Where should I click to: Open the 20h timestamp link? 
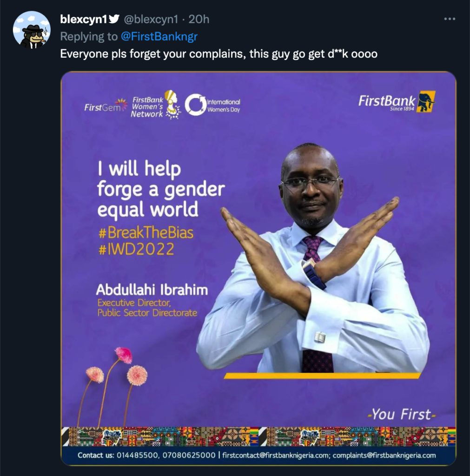tap(199, 19)
